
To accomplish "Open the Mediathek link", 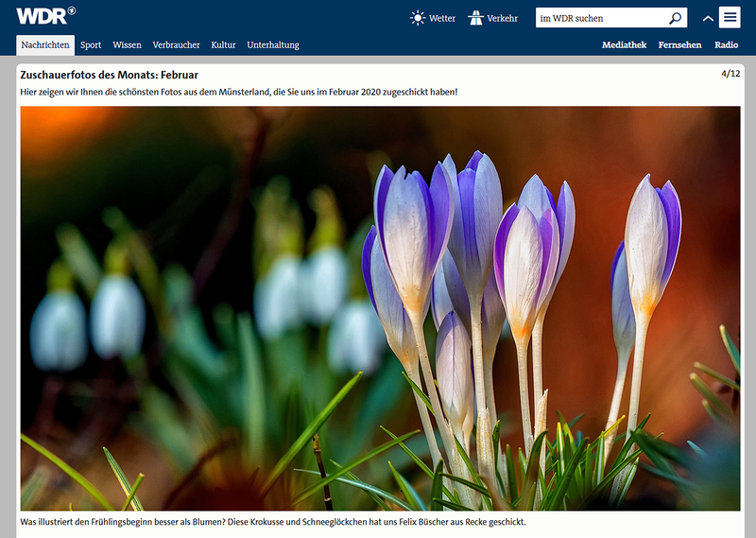I will pyautogui.click(x=625, y=44).
